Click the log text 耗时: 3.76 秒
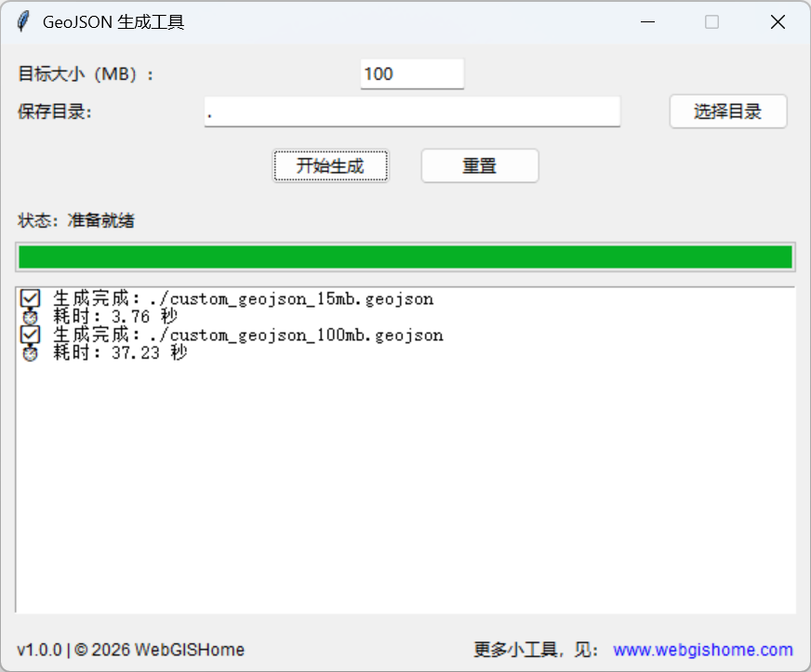The width and height of the screenshot is (811, 672). pyautogui.click(x=114, y=316)
